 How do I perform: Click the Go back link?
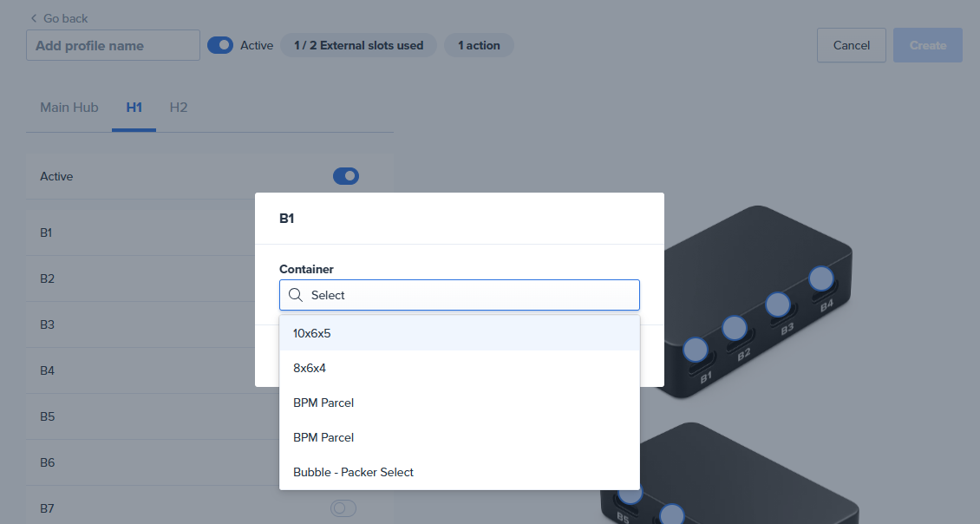click(65, 18)
